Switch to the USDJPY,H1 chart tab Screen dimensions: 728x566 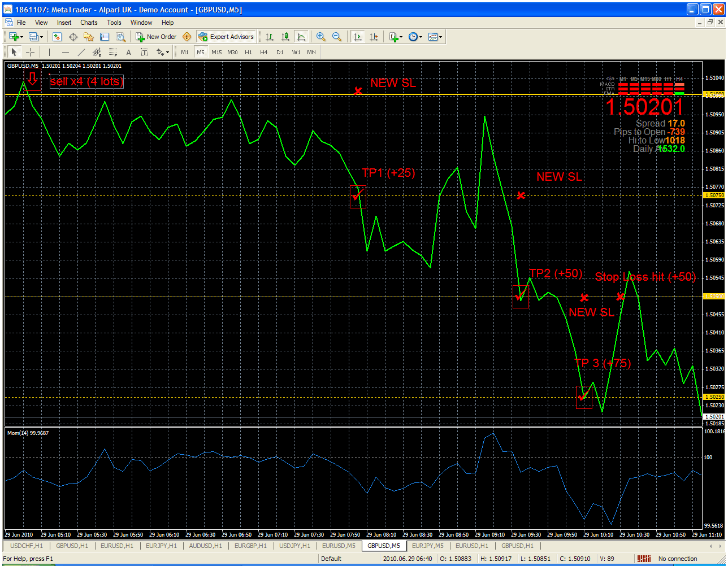[294, 546]
